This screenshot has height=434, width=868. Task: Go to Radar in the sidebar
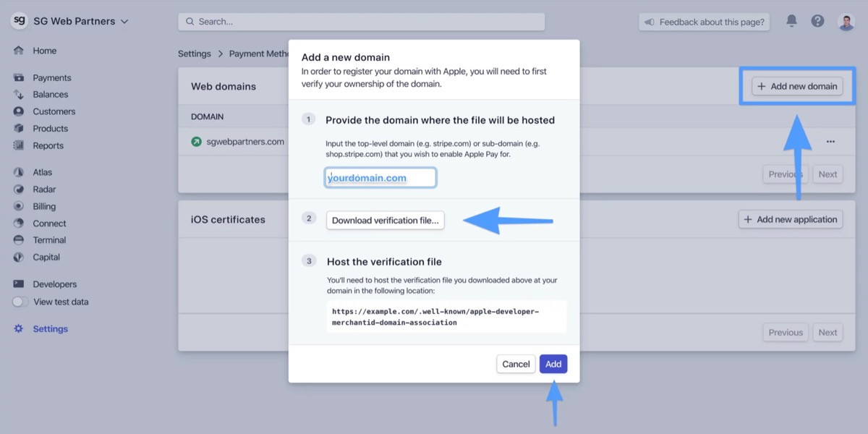coord(44,190)
